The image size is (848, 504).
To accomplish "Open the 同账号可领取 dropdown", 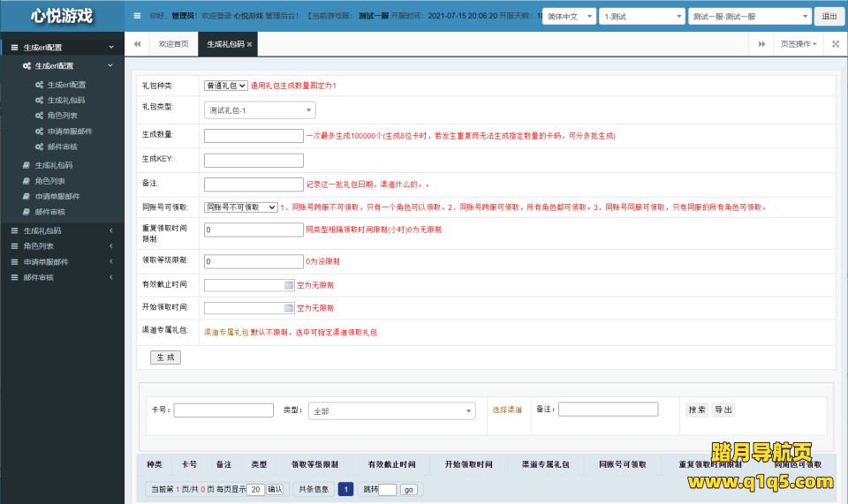I will pos(240,207).
